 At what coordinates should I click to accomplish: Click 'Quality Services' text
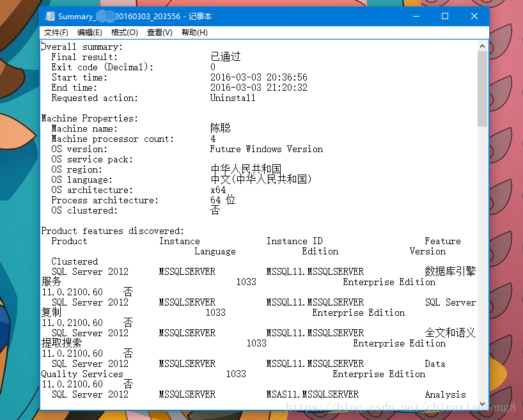pos(82,374)
